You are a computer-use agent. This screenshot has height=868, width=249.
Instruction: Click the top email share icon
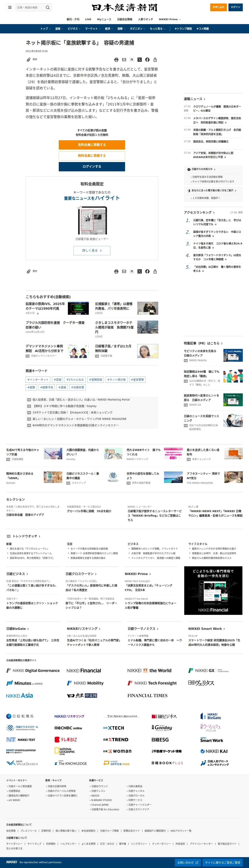tap(124, 60)
